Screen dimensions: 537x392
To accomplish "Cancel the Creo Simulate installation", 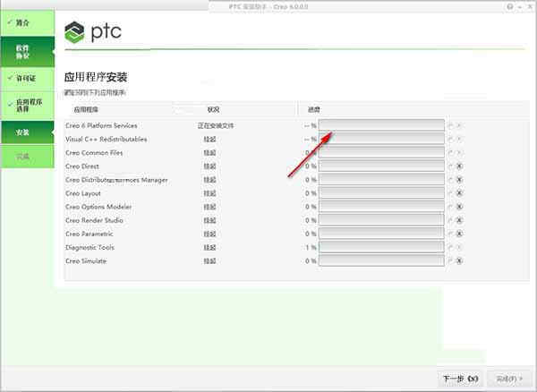I will pos(460,260).
